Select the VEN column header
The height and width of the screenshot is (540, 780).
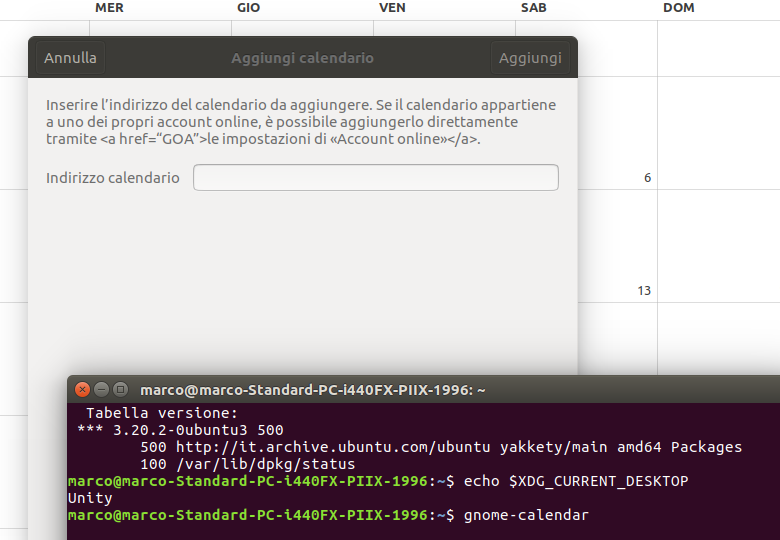pos(392,8)
